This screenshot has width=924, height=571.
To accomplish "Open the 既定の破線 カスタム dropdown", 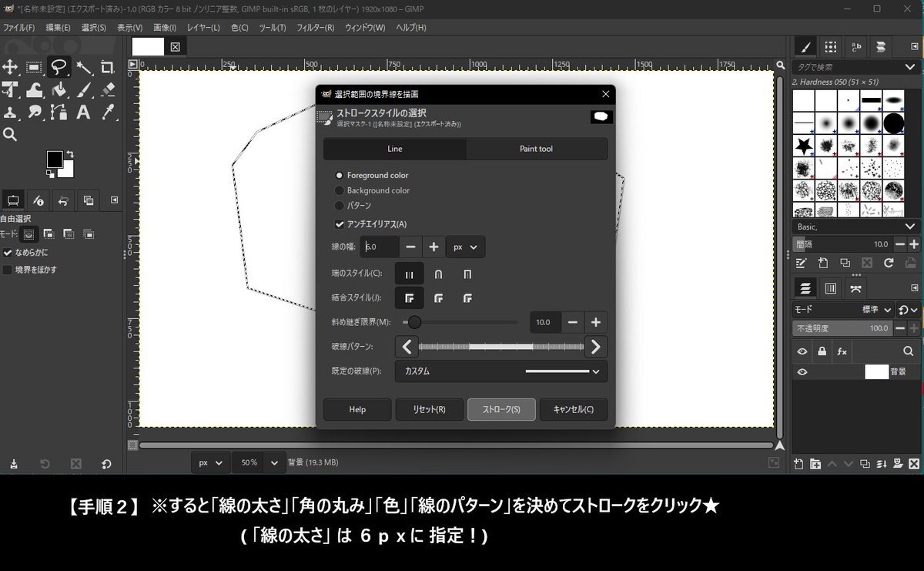I will (x=501, y=371).
